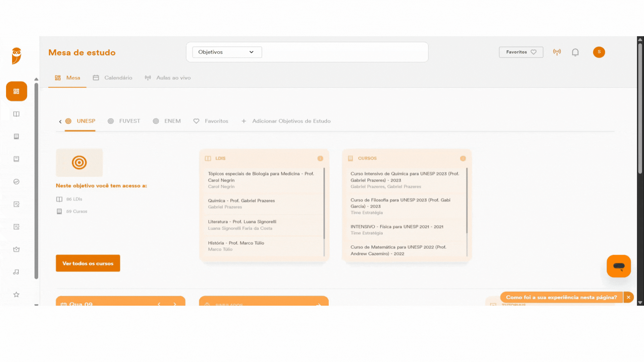644x362 pixels.
Task: Switch to the Aulas ao vivo tab
Action: [168, 78]
